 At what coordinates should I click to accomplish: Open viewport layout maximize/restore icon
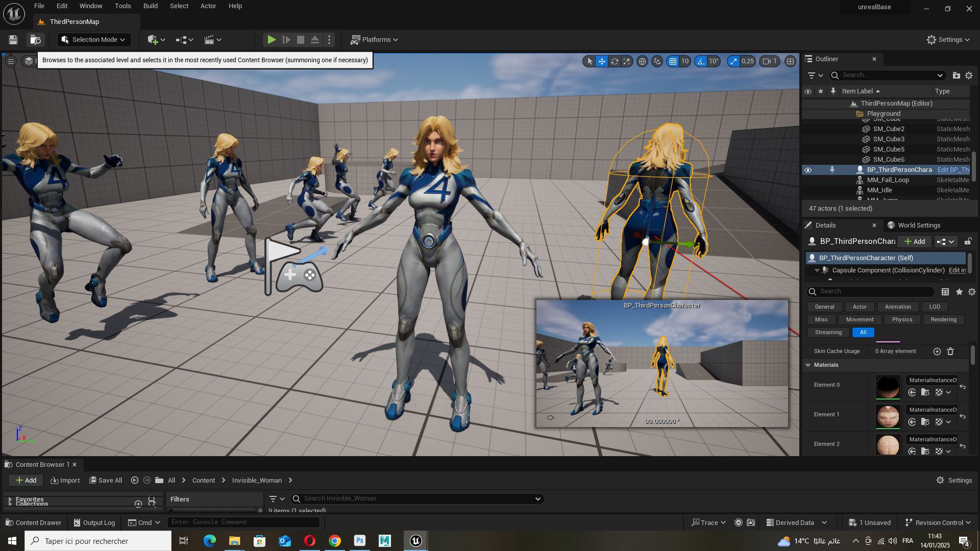coord(790,61)
